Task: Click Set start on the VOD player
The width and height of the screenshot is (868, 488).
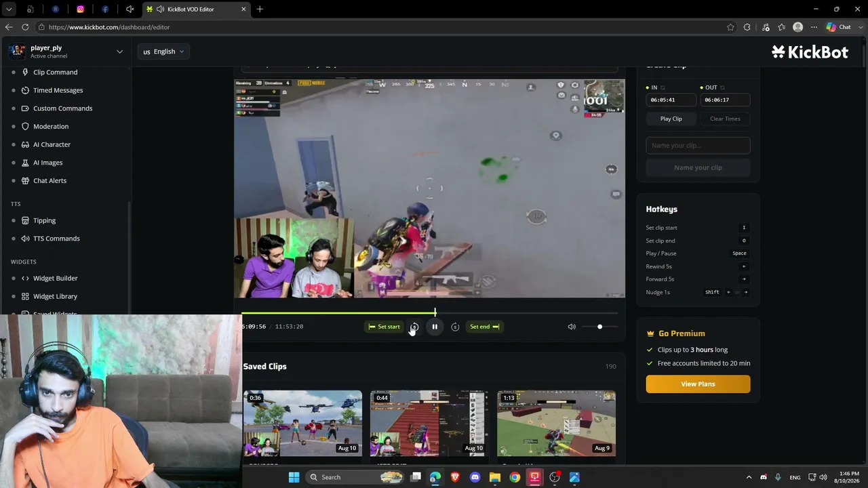Action: pos(384,327)
